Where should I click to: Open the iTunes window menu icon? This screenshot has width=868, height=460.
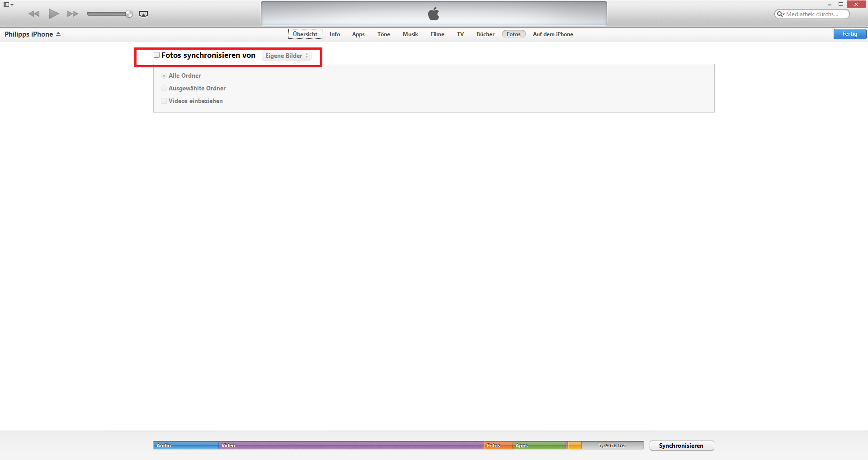pos(8,5)
